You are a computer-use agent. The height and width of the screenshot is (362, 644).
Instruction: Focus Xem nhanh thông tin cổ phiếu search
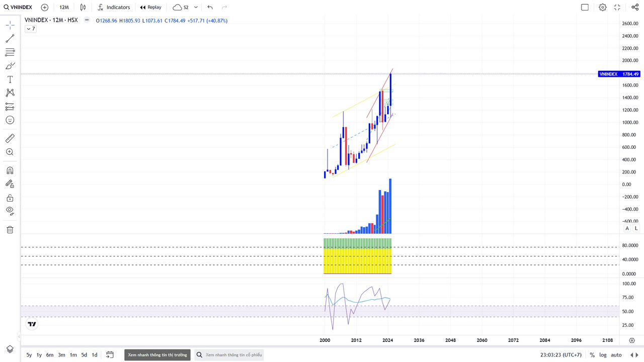(x=229, y=355)
